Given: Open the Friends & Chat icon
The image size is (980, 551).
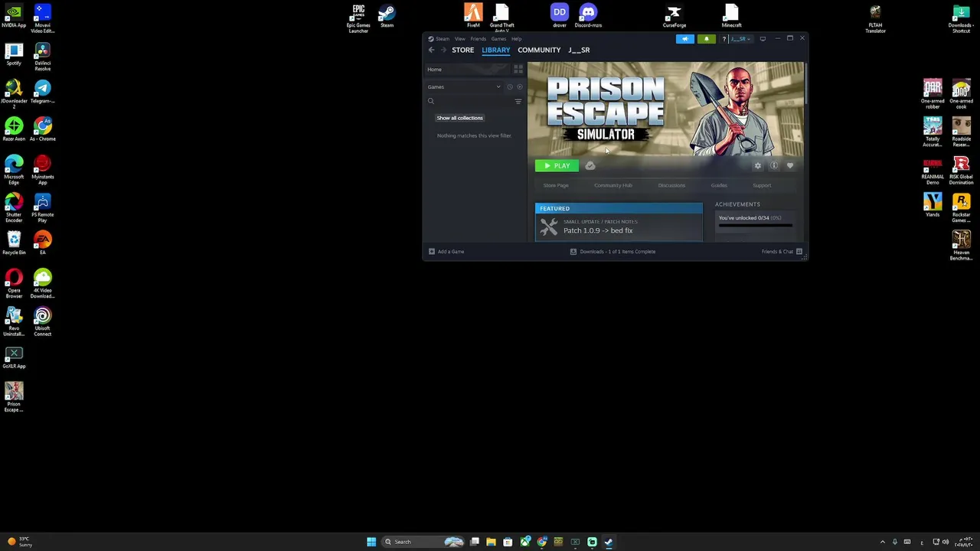Looking at the screenshot, I should [799, 251].
